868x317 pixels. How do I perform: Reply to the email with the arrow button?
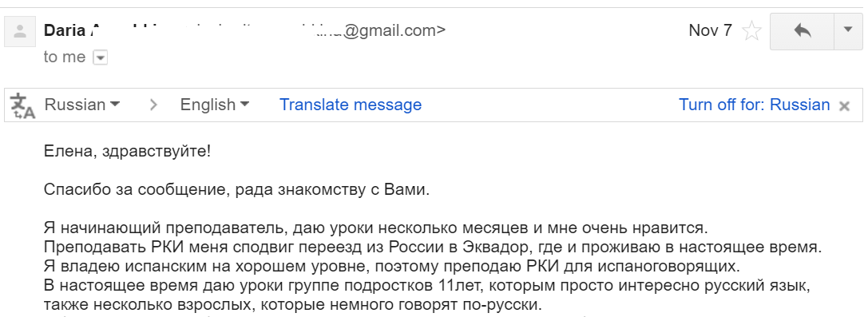pyautogui.click(x=803, y=31)
